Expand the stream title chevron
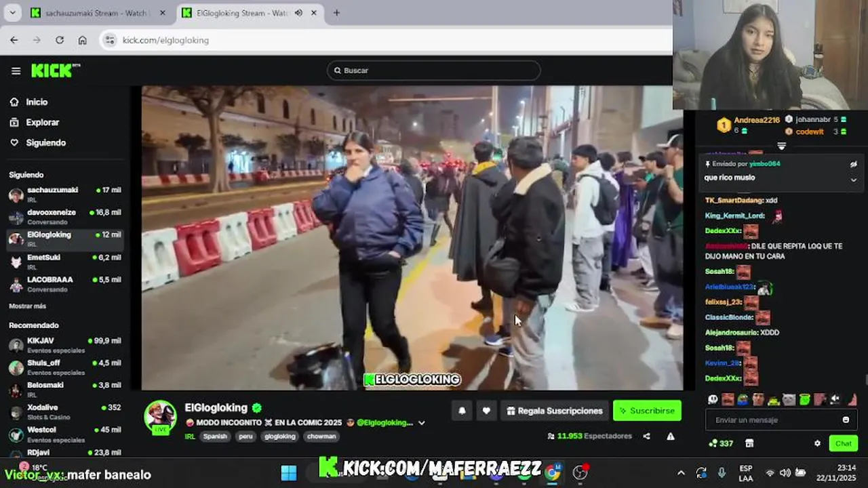This screenshot has width=868, height=488. 421,423
